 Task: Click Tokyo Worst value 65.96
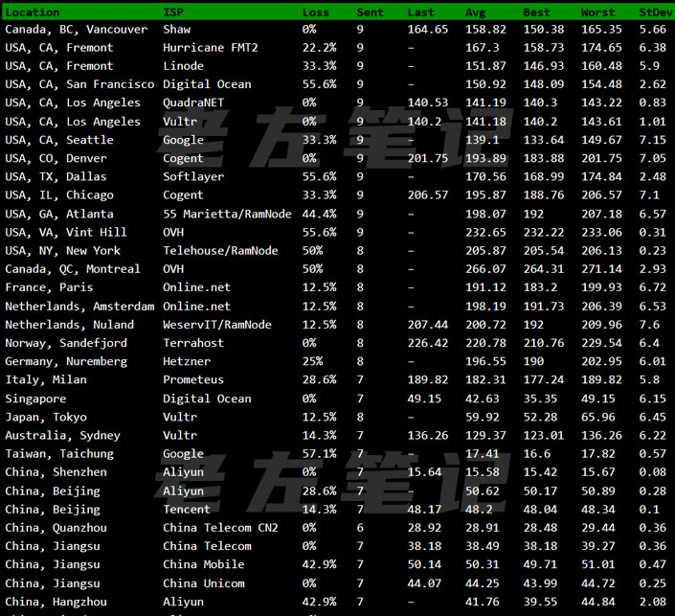[598, 417]
